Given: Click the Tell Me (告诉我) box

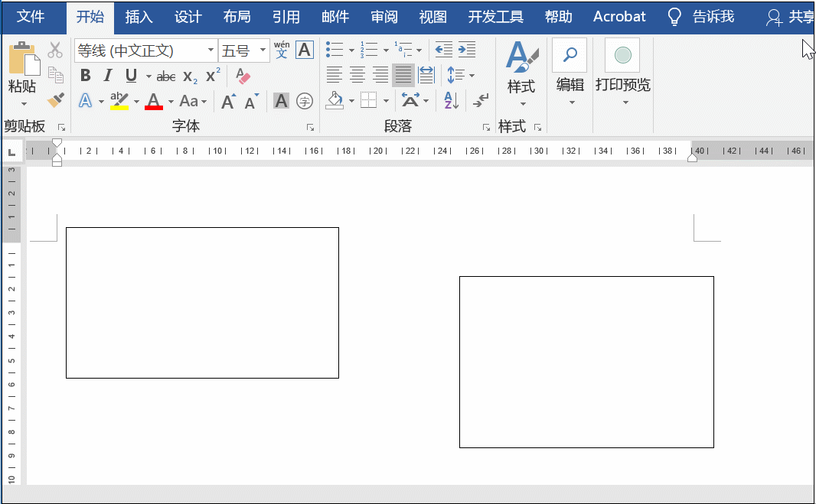Looking at the screenshot, I should [701, 17].
